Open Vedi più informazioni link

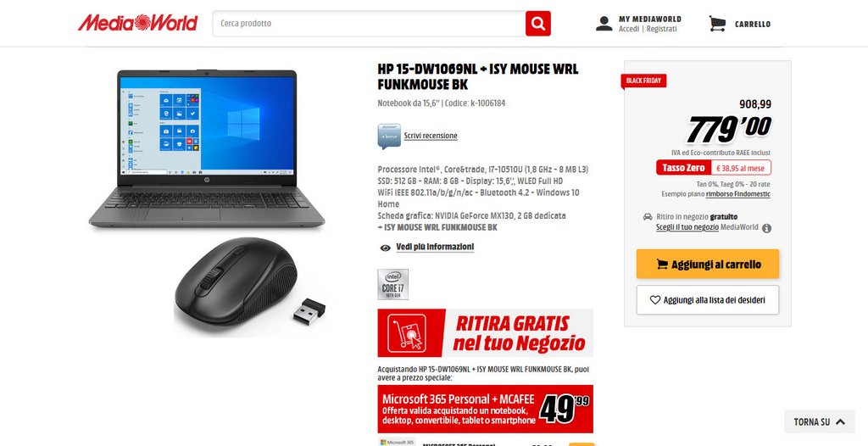point(435,247)
